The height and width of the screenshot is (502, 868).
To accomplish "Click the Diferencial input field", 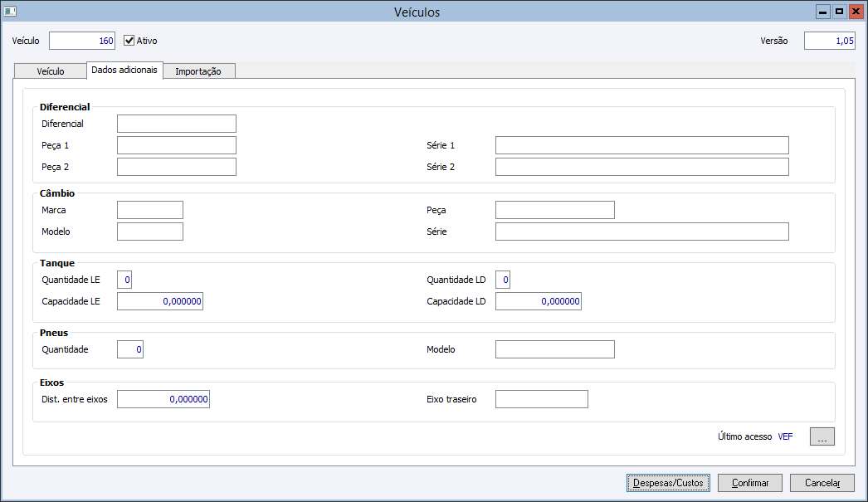I will tap(177, 124).
